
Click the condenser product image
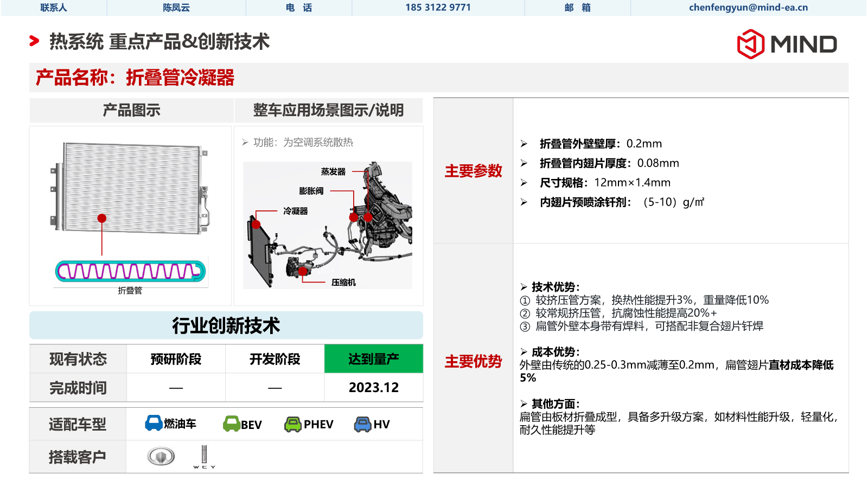click(130, 187)
